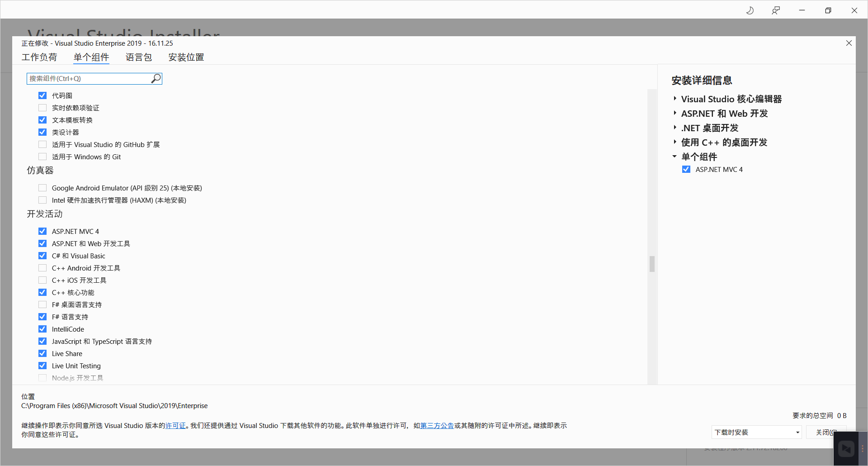The height and width of the screenshot is (466, 868).
Task: Uncheck the IntelliCode component
Action: click(42, 329)
